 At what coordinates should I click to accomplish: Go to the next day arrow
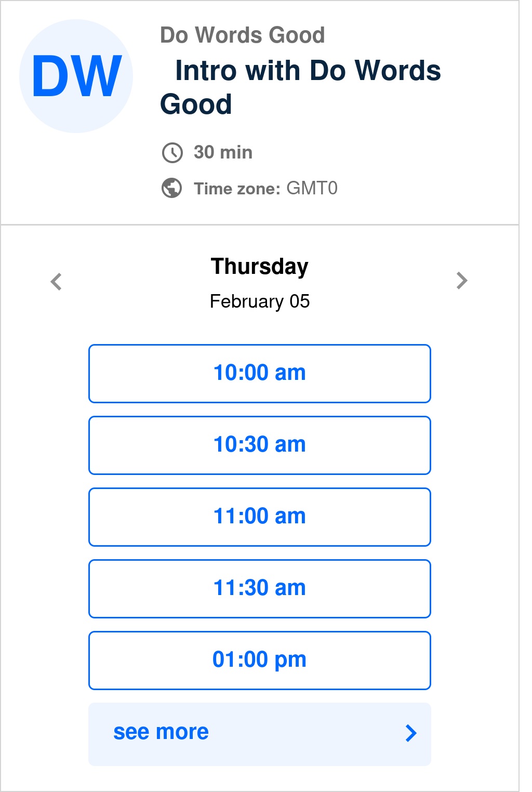pyautogui.click(x=462, y=281)
